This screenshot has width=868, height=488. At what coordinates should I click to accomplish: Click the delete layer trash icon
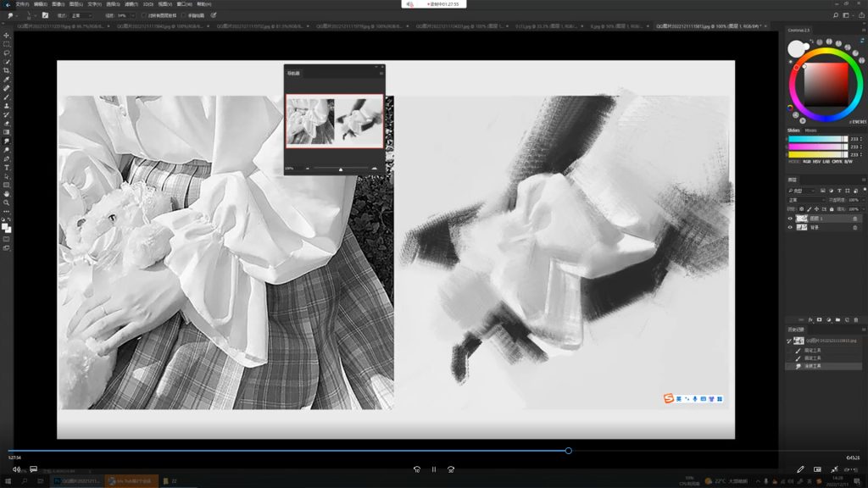pos(855,319)
